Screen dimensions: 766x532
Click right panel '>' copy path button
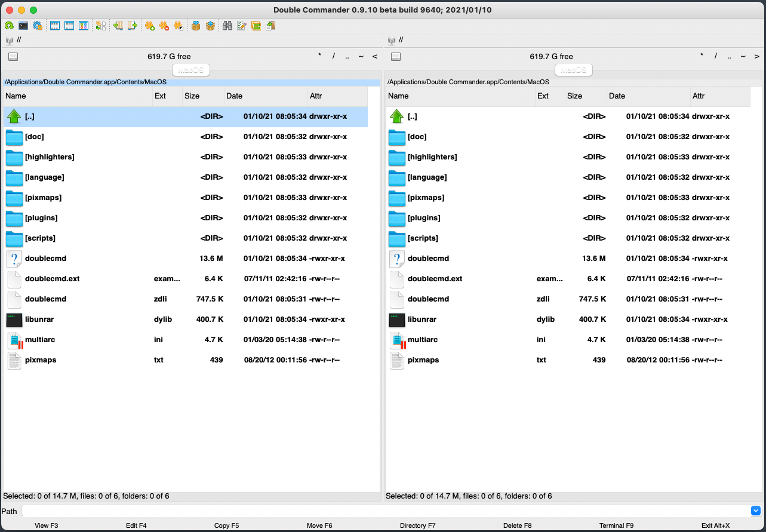[757, 56]
